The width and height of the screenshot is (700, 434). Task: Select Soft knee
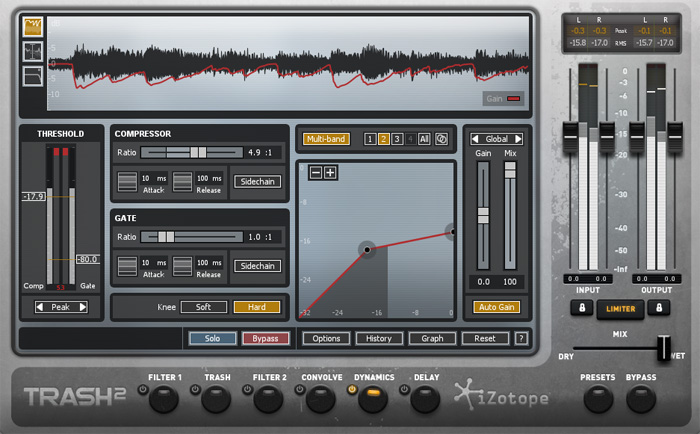coord(204,307)
